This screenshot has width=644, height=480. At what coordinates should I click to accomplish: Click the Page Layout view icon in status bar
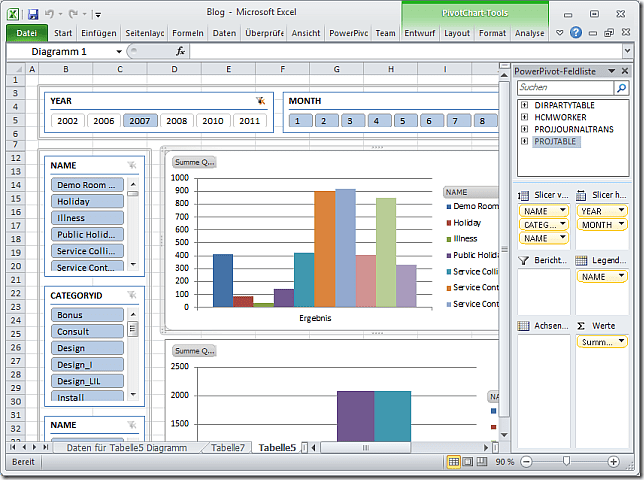coord(468,462)
